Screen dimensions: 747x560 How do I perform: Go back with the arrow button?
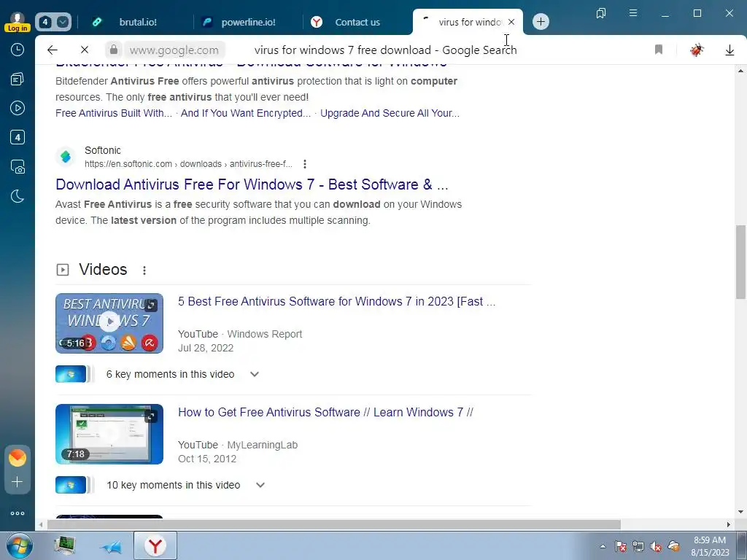pos(53,50)
